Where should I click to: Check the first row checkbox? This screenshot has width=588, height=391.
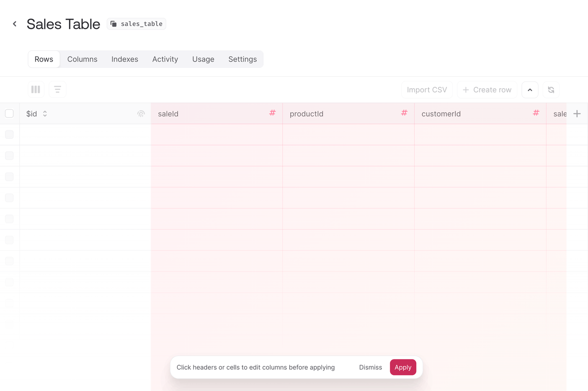pos(9,135)
